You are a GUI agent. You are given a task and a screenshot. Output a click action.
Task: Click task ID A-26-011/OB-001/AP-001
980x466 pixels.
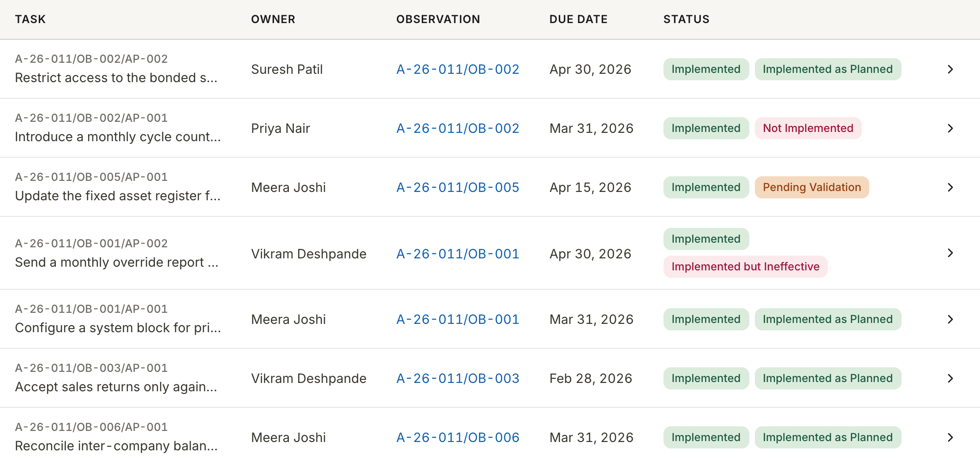[x=91, y=309]
